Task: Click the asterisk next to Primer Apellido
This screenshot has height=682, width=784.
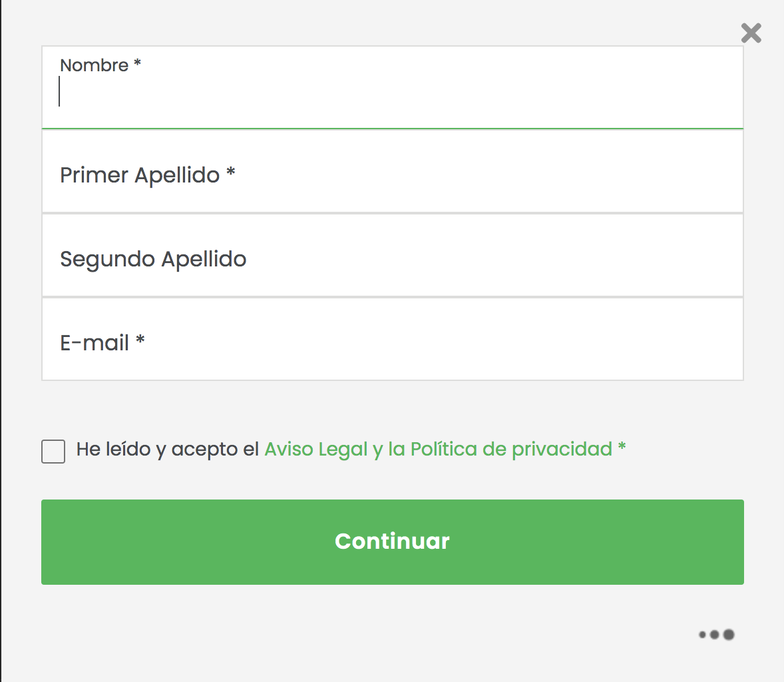Action: click(x=231, y=172)
